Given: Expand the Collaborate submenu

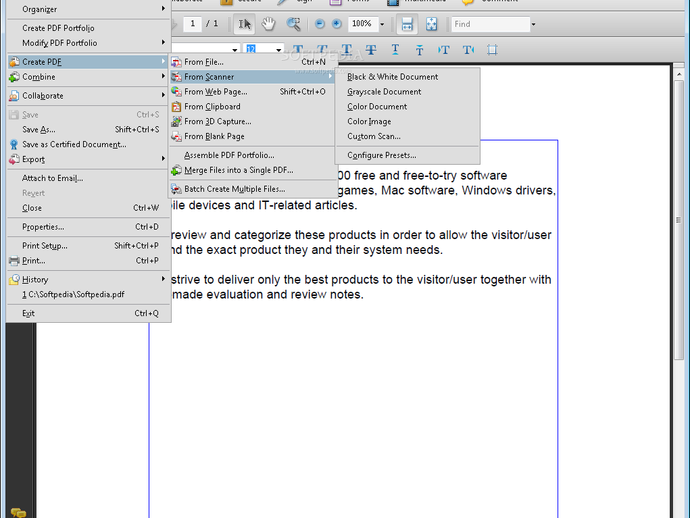Looking at the screenshot, I should point(88,96).
